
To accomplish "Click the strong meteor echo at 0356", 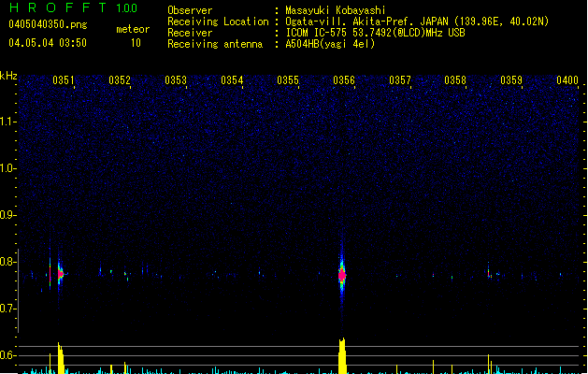I will (342, 275).
